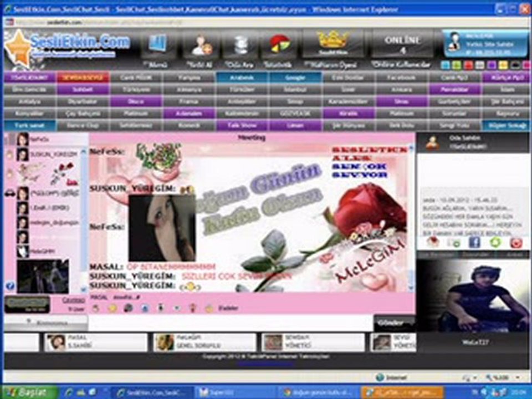The width and height of the screenshot is (532, 399).
Task: Click the Gönder send button
Action: (x=394, y=323)
